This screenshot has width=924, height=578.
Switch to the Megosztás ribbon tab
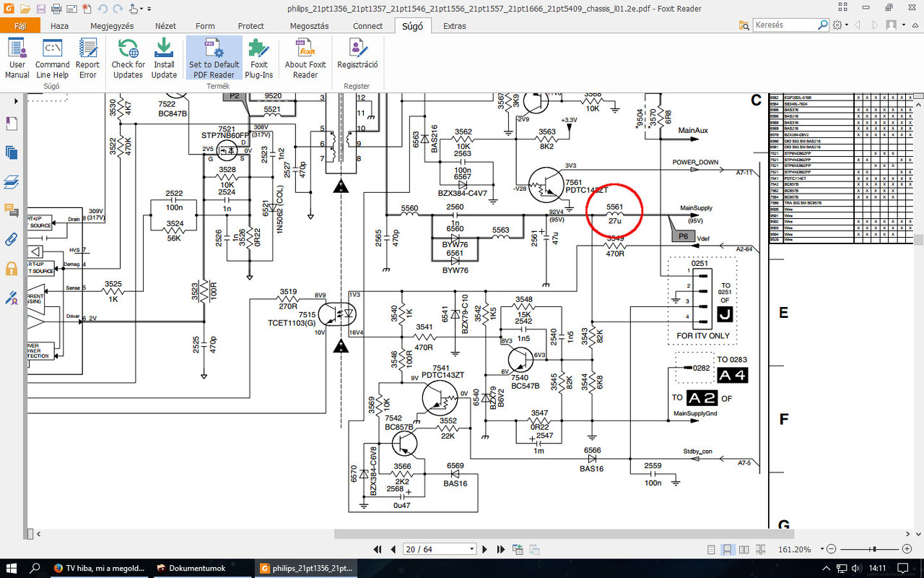click(x=309, y=26)
